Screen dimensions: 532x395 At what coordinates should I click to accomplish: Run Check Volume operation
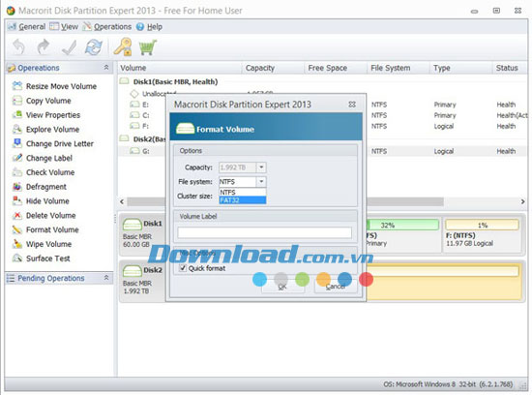point(44,172)
